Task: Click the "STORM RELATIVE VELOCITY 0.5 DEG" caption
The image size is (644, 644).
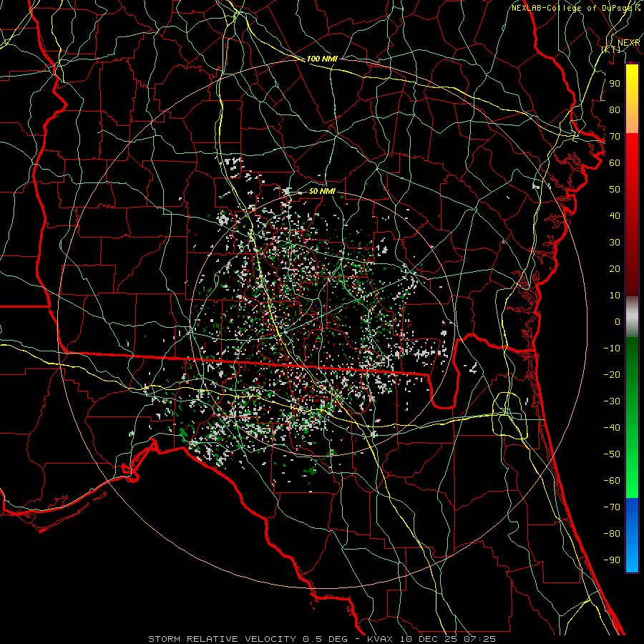Action: pyautogui.click(x=248, y=639)
